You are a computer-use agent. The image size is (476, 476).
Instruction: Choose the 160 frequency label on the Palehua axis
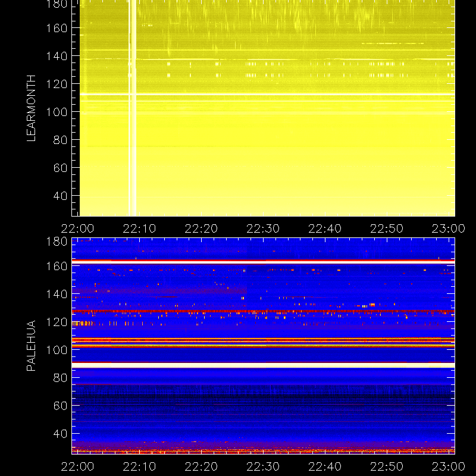(x=57, y=266)
